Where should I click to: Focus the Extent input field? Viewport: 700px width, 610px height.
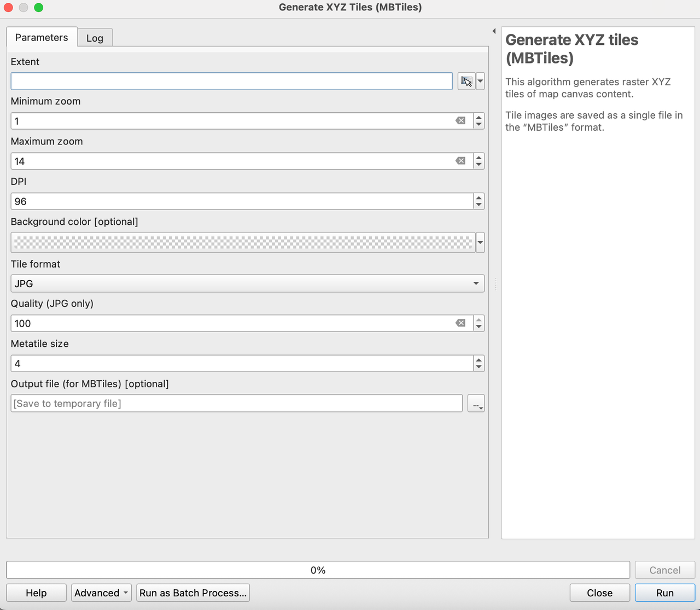point(232,81)
